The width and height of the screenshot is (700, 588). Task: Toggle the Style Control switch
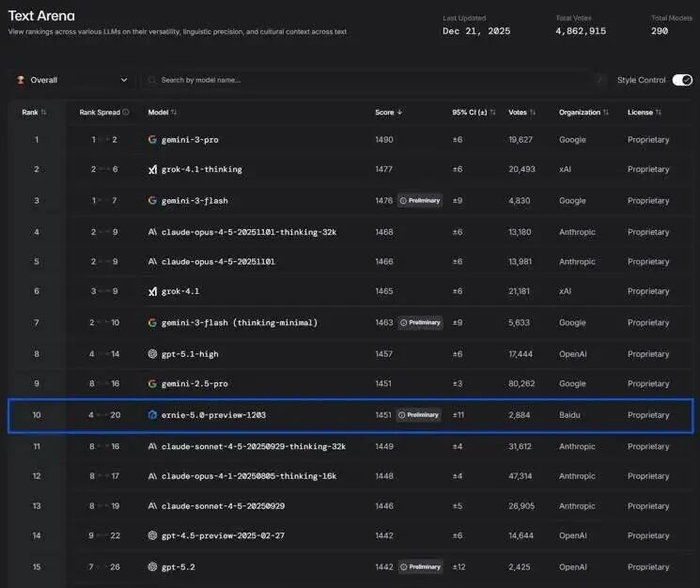682,80
